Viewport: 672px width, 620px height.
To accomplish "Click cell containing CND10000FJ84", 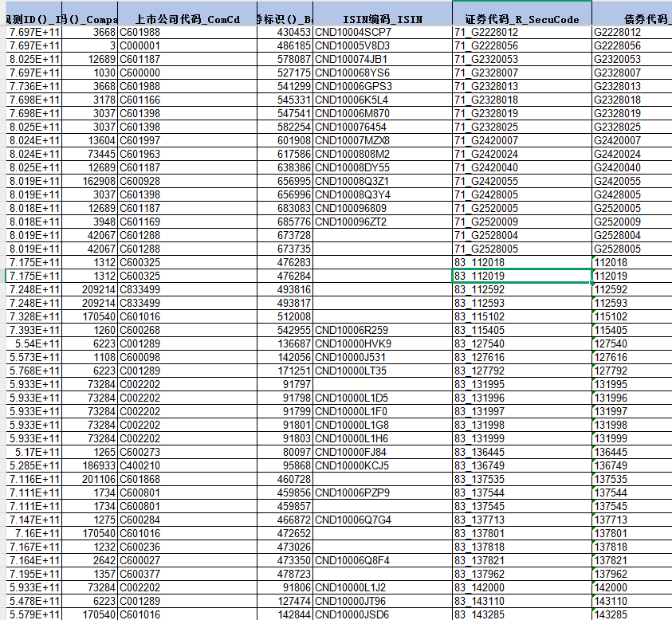I will tap(352, 452).
